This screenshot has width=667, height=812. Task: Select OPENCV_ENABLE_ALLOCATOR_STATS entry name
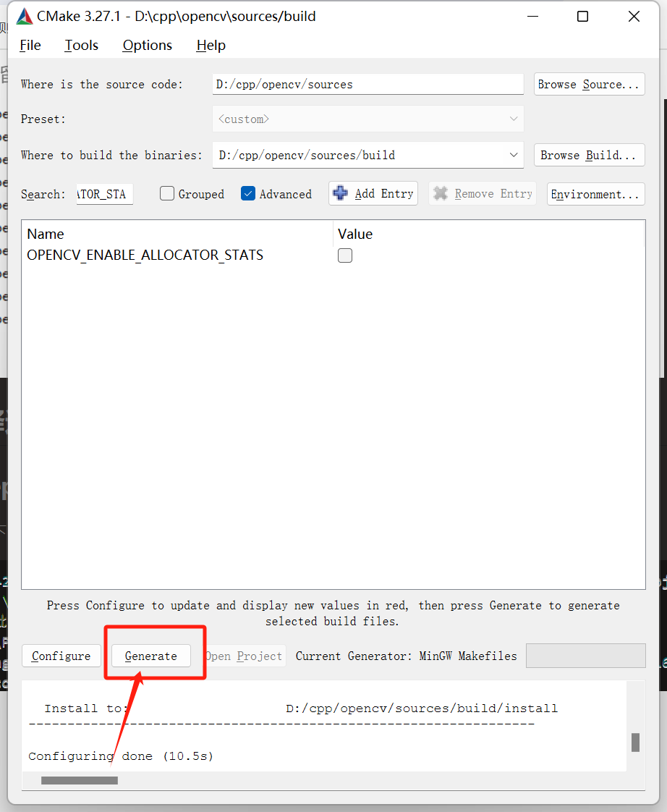(x=145, y=255)
